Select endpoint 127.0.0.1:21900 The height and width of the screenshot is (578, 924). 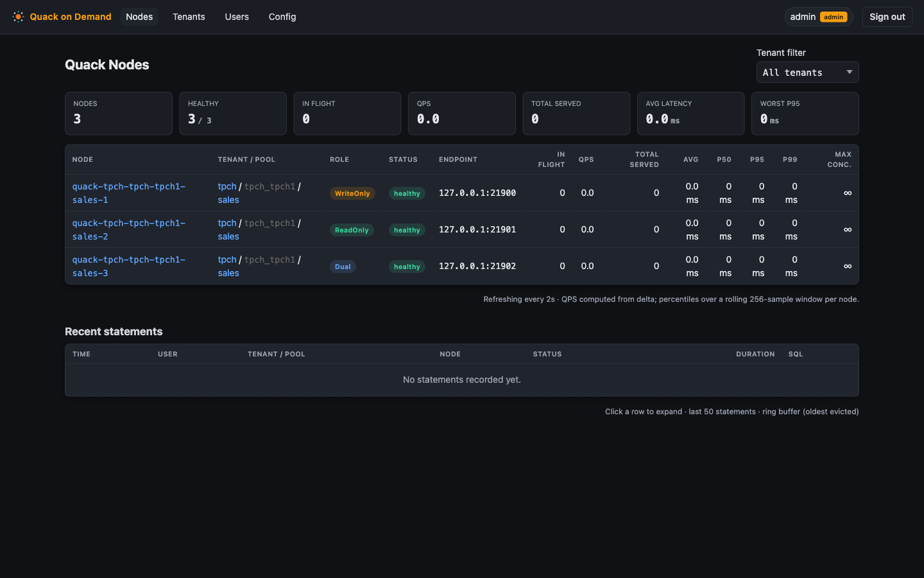point(477,193)
